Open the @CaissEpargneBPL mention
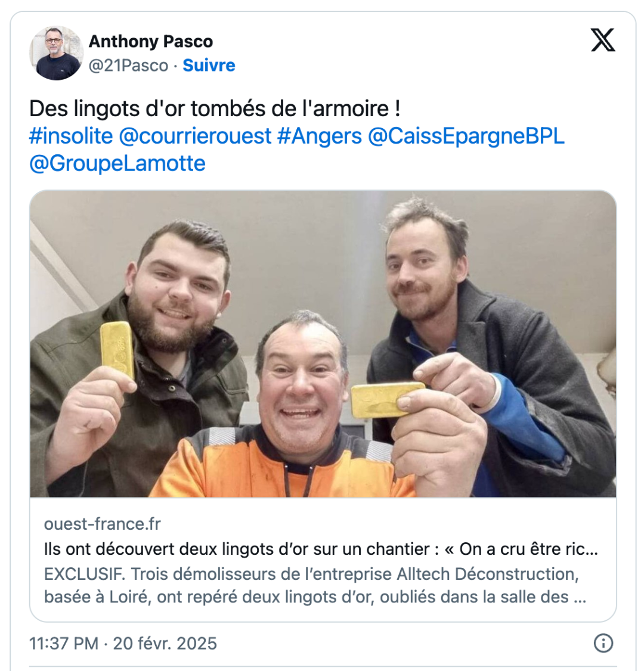644x671 pixels. click(x=466, y=136)
